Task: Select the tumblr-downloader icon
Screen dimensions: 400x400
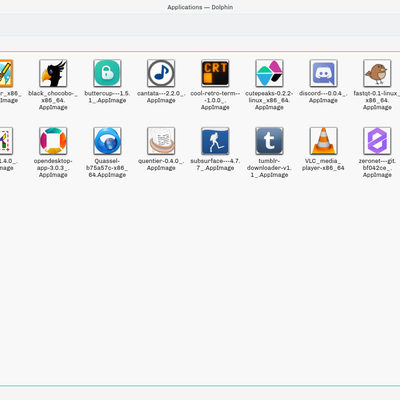Action: coord(269,141)
